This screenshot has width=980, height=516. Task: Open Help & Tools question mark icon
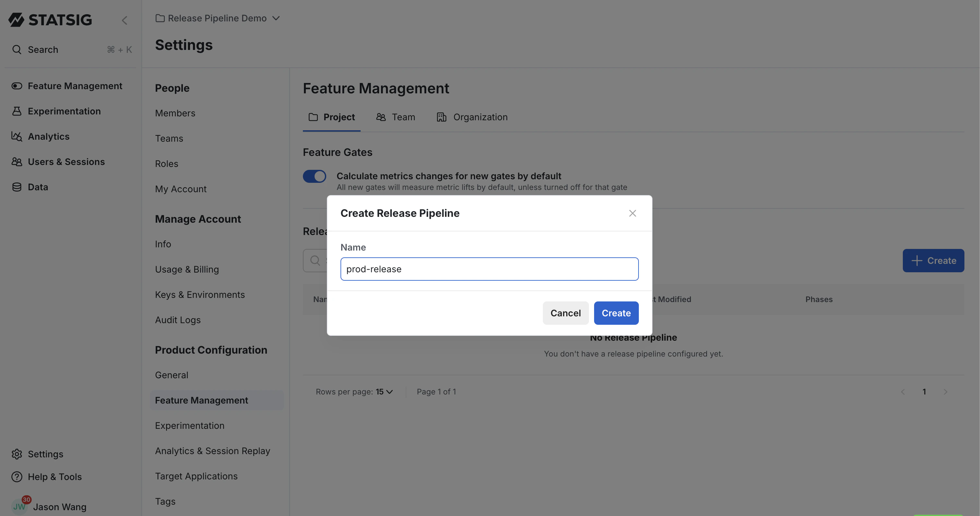click(17, 476)
